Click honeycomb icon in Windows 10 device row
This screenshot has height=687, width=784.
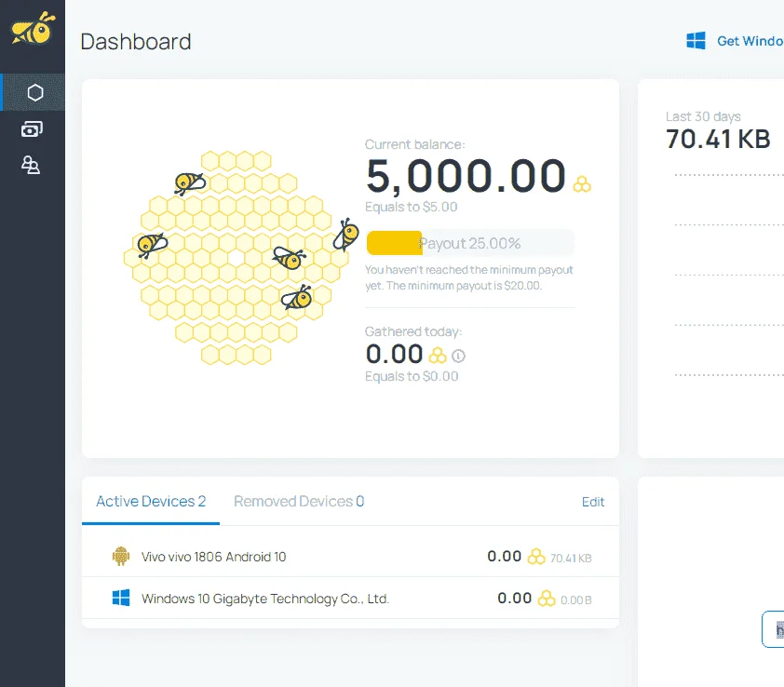(x=547, y=599)
